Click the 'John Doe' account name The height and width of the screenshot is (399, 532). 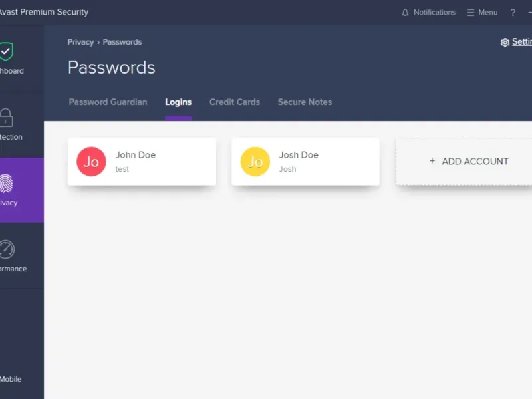136,155
